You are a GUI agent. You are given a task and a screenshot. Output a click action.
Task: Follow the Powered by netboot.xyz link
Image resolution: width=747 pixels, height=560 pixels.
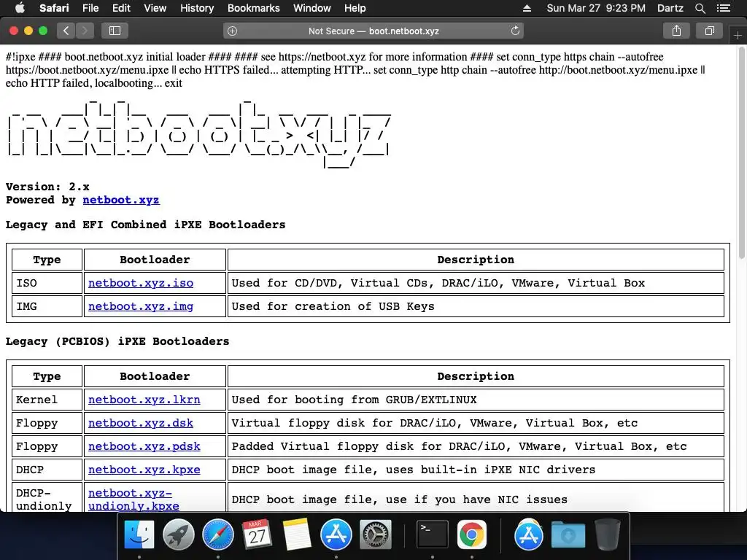coord(121,200)
